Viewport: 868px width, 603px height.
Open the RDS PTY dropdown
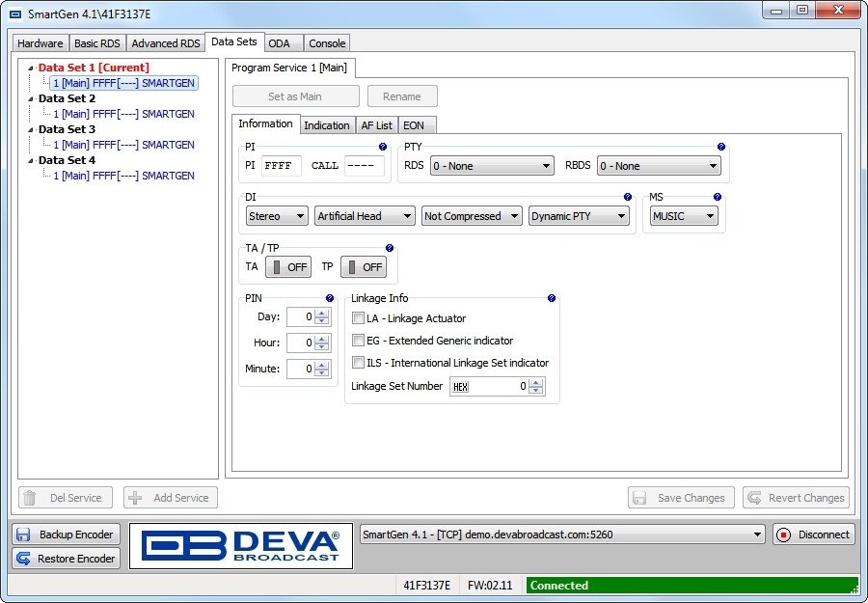492,166
